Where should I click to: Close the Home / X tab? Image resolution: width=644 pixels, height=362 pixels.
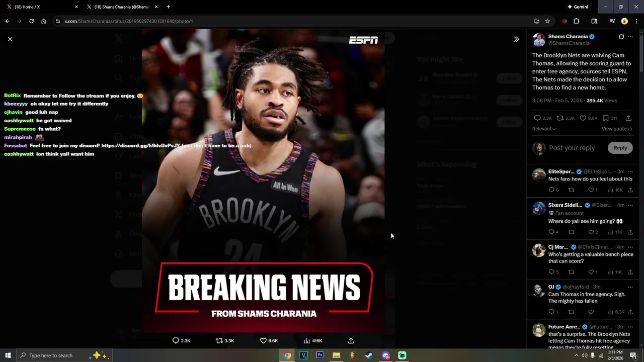click(76, 7)
